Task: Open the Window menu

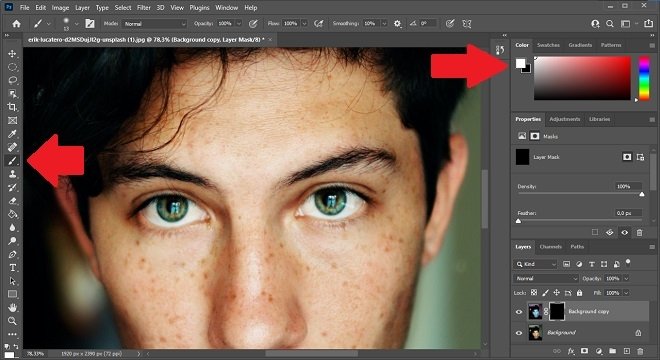Action: [x=226, y=8]
